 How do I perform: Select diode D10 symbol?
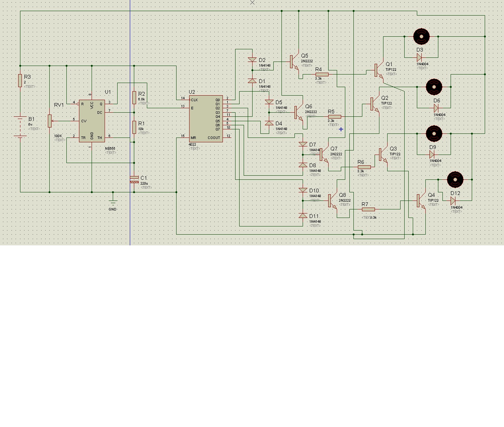pyautogui.click(x=303, y=190)
